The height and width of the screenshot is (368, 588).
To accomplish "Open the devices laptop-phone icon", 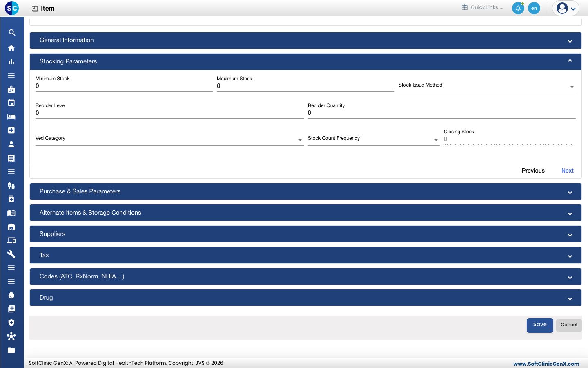I will [x=11, y=240].
